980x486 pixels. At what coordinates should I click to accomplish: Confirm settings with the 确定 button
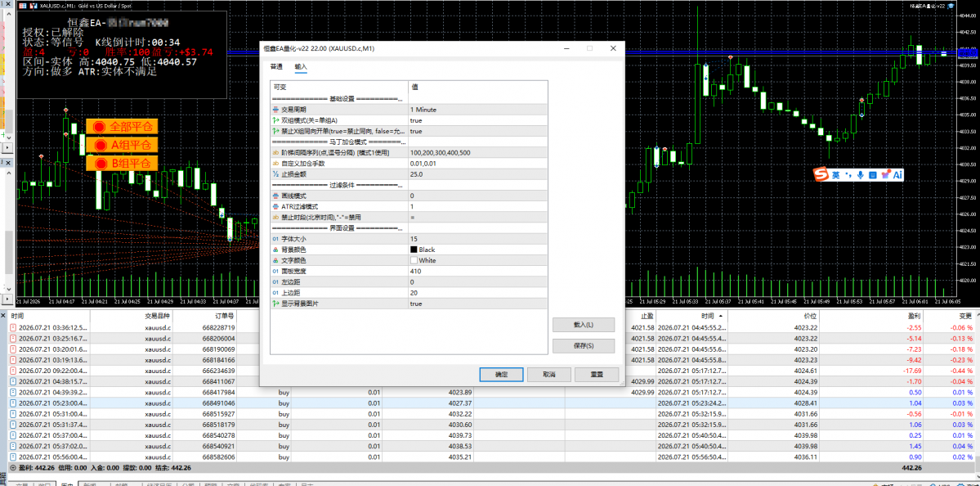(501, 374)
